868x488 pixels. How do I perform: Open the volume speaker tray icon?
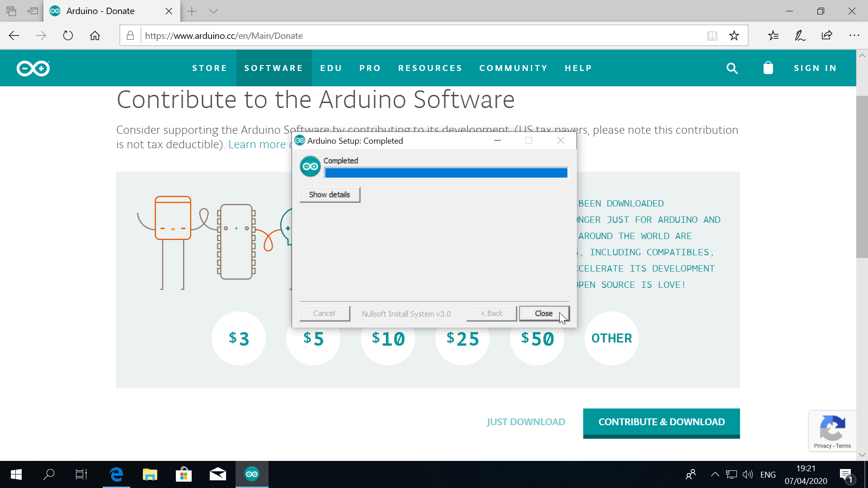[748, 474]
